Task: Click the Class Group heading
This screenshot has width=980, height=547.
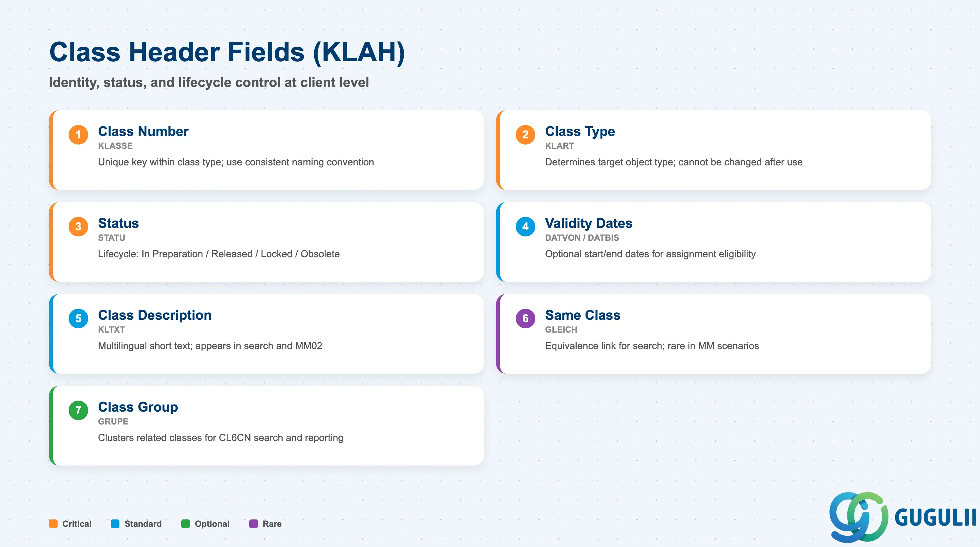Action: 138,407
